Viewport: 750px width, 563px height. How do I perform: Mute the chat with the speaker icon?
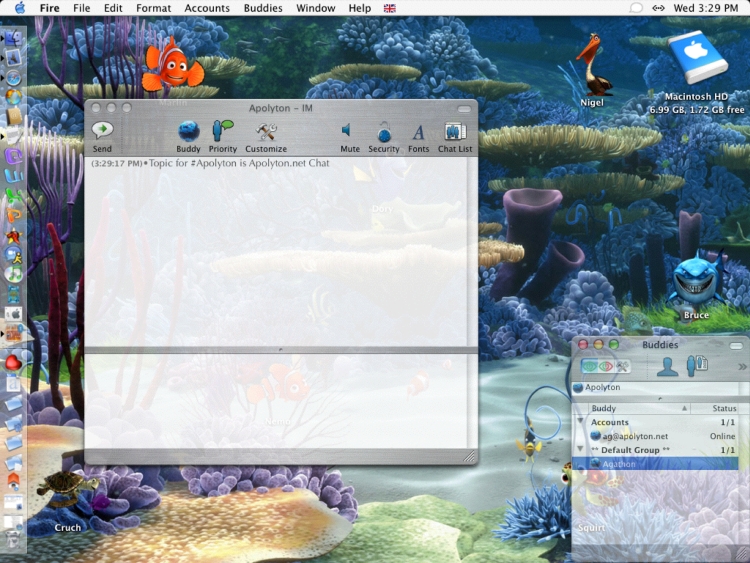coord(349,131)
